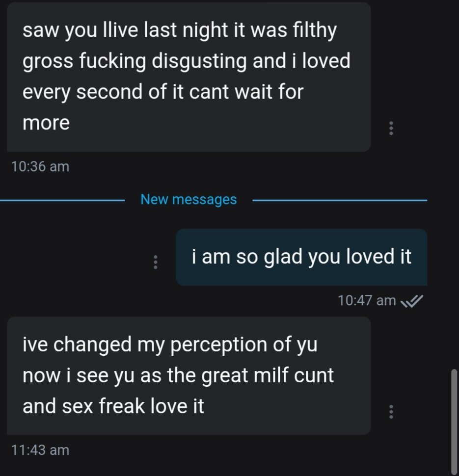Click the 10:47 am timestamp
This screenshot has width=459, height=476.
tap(367, 300)
